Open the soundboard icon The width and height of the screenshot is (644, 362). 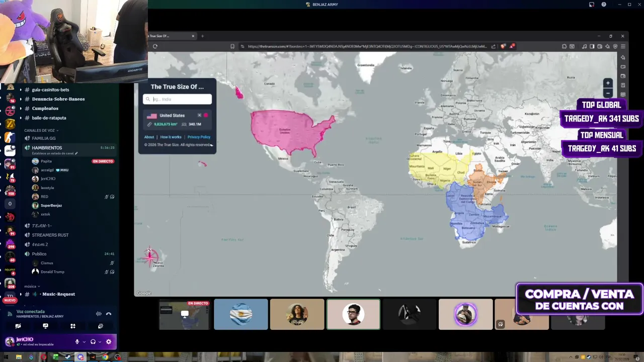coord(101,326)
